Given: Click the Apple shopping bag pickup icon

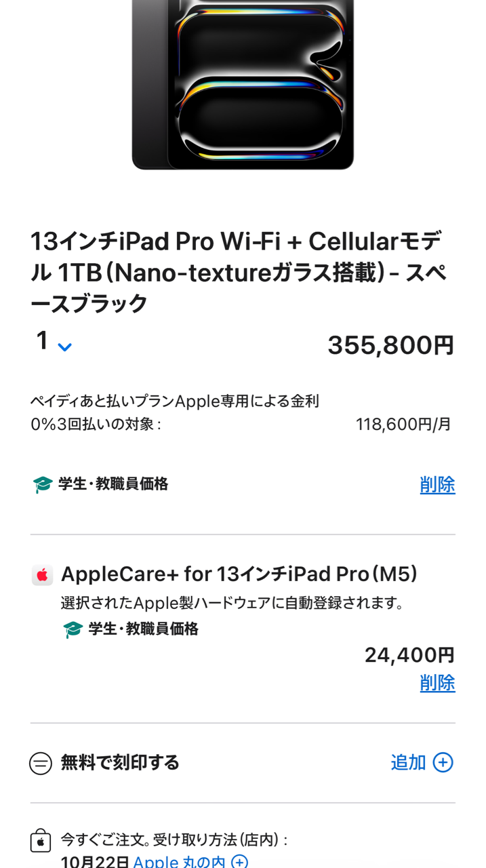Looking at the screenshot, I should click(x=41, y=841).
